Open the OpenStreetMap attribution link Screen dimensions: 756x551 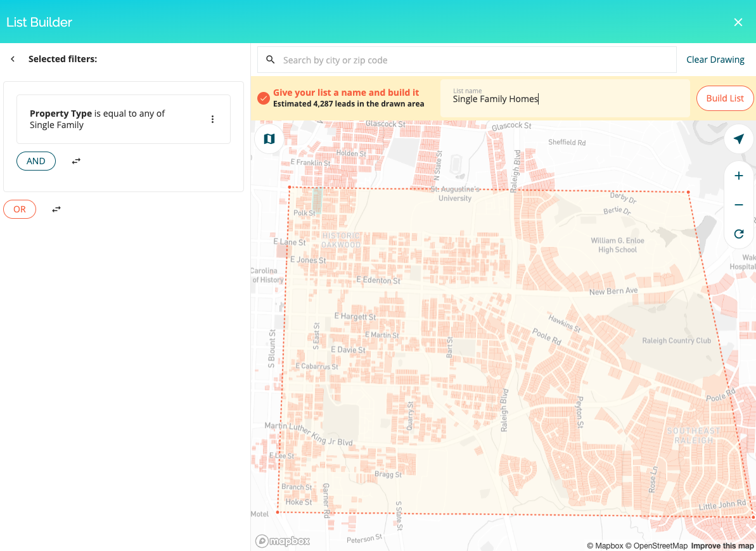pos(657,546)
